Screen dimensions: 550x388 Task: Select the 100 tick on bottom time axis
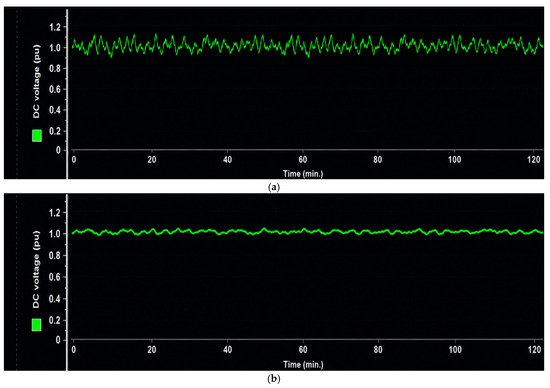[455, 349]
